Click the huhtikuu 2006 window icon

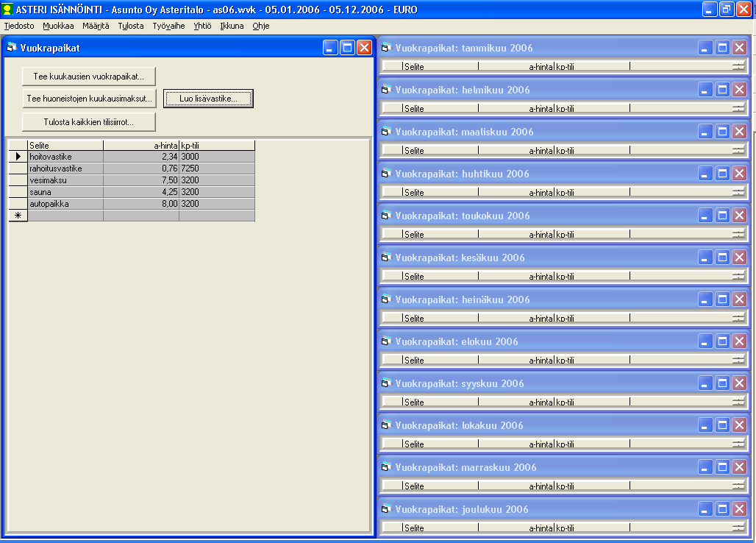pos(385,173)
